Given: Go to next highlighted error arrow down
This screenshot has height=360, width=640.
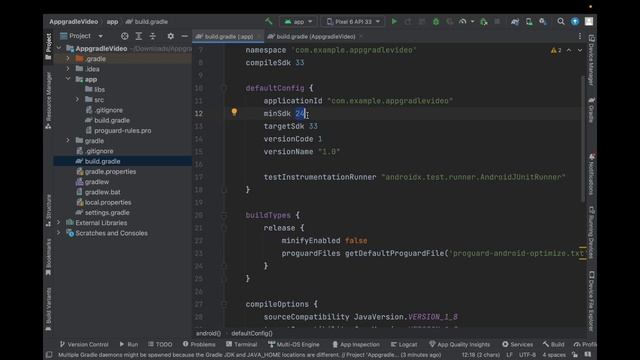Looking at the screenshot, I should click(x=580, y=50).
